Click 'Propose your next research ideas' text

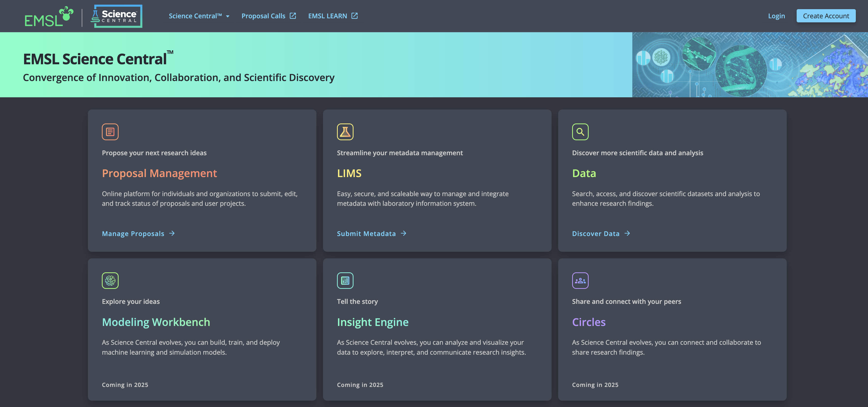pos(154,153)
